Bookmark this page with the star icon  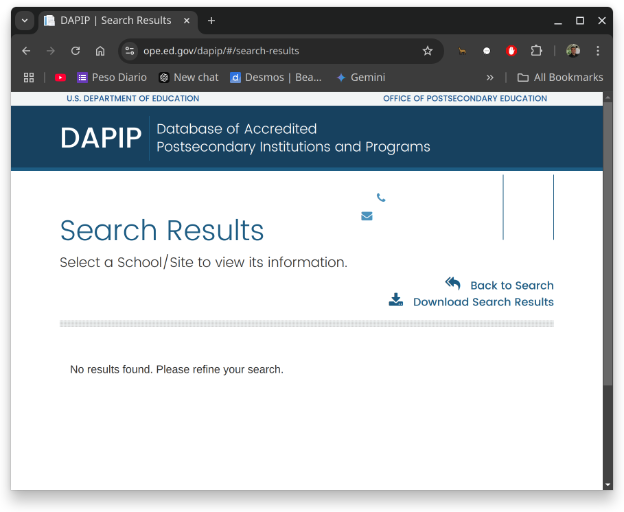[427, 51]
